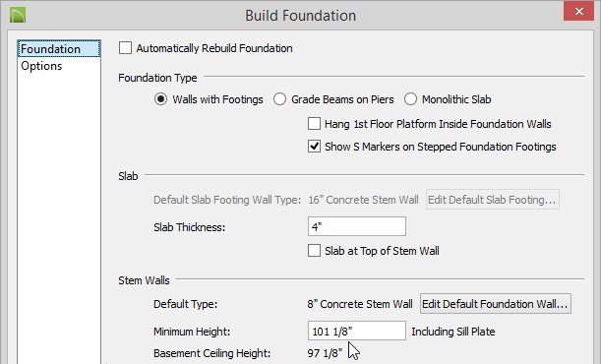
Task: Click Edit Default Slab Footing button
Action: 492,200
